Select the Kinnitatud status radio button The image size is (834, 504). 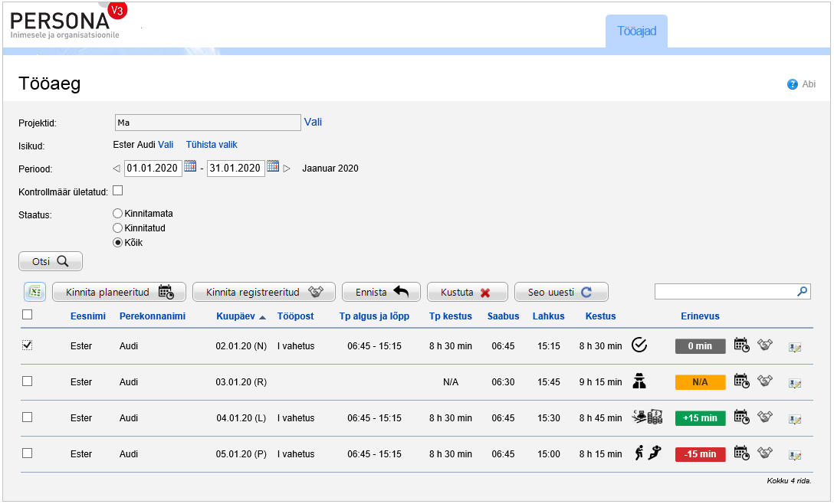pos(118,227)
